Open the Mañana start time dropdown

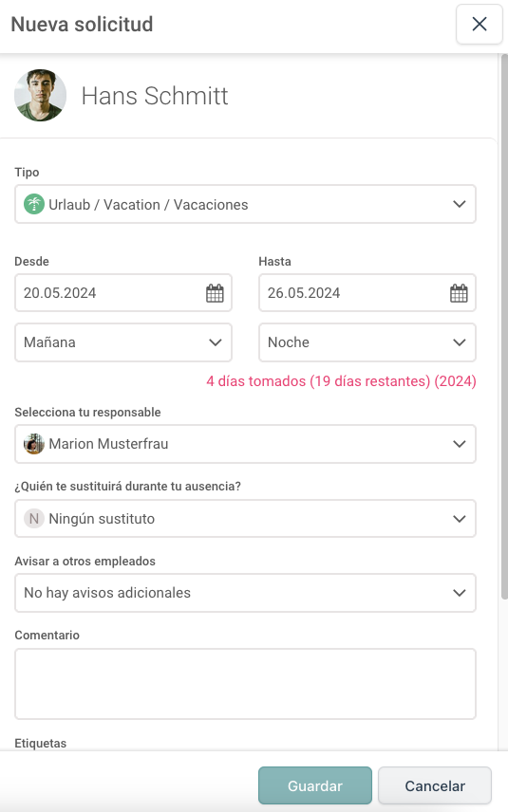point(123,342)
